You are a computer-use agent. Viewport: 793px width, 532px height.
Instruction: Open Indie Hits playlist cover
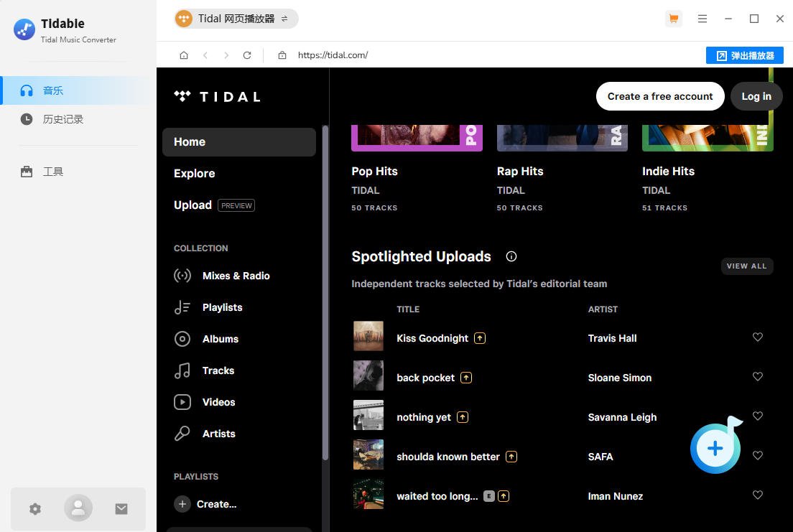(x=708, y=138)
